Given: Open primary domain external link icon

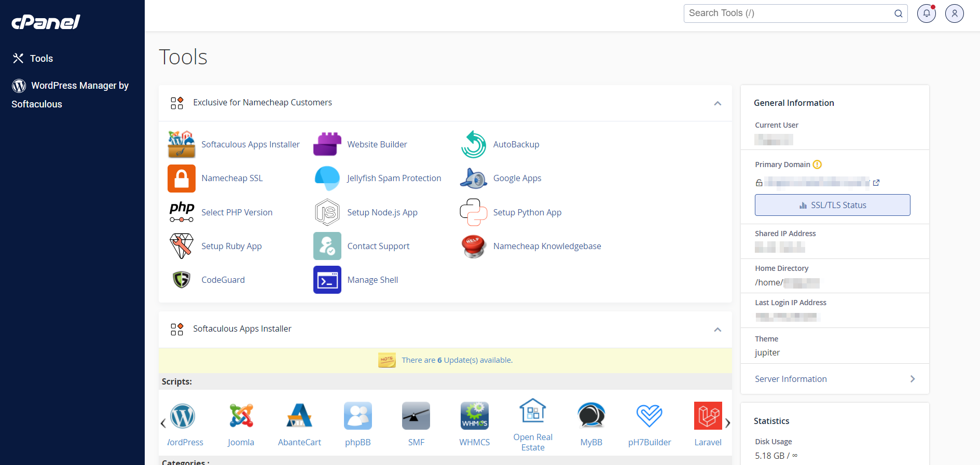Looking at the screenshot, I should click(876, 183).
